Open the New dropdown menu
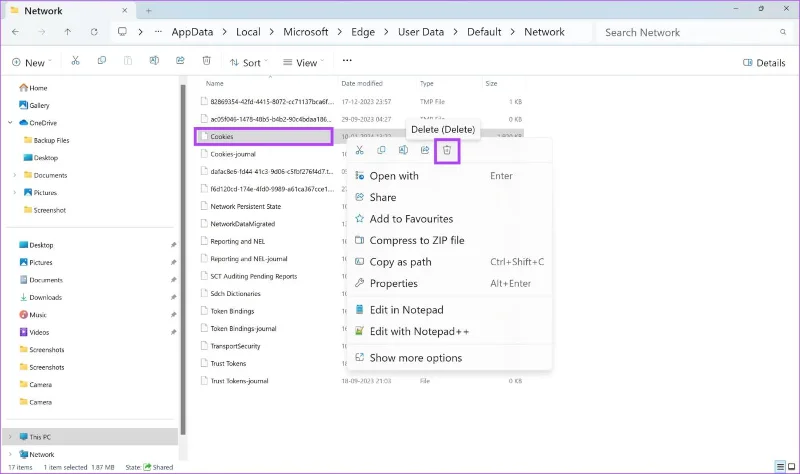The width and height of the screenshot is (800, 474). pos(32,63)
